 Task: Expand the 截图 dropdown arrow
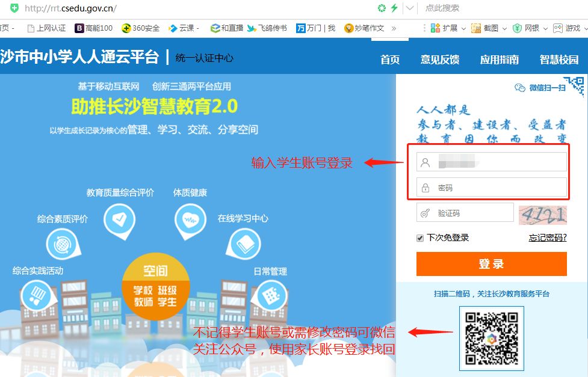pos(504,28)
